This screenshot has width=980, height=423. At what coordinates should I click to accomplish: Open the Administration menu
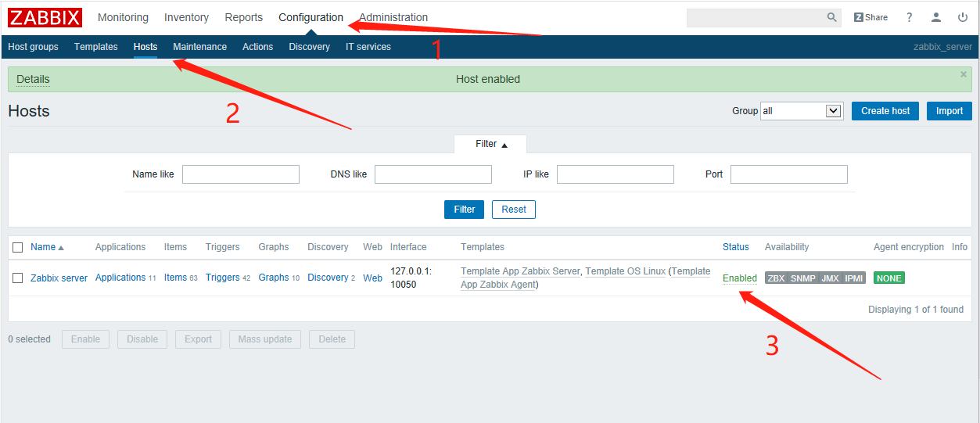click(x=393, y=17)
